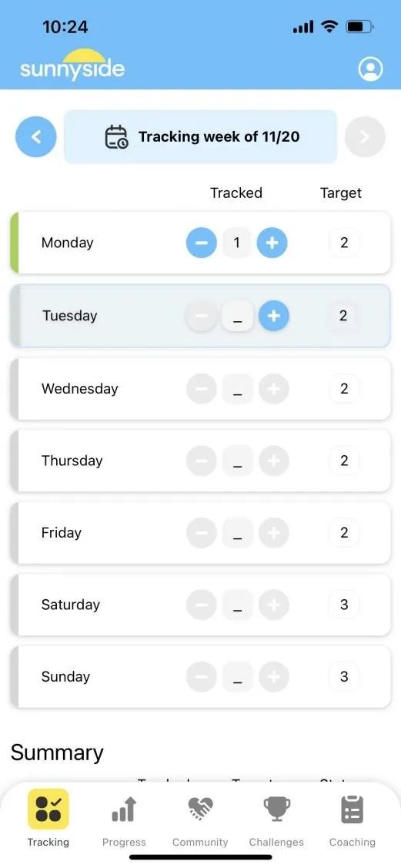Screen dimensions: 401x868
Task: Tap Tuesday's tracked count field
Action: click(238, 316)
